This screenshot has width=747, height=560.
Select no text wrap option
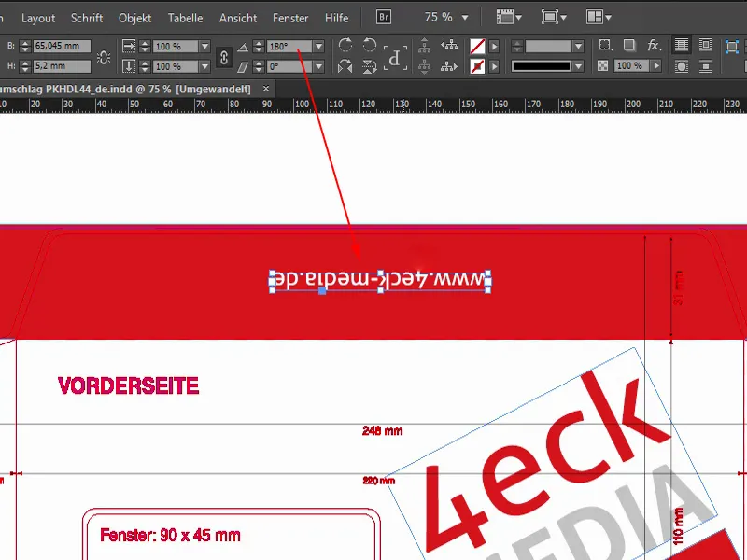682,45
